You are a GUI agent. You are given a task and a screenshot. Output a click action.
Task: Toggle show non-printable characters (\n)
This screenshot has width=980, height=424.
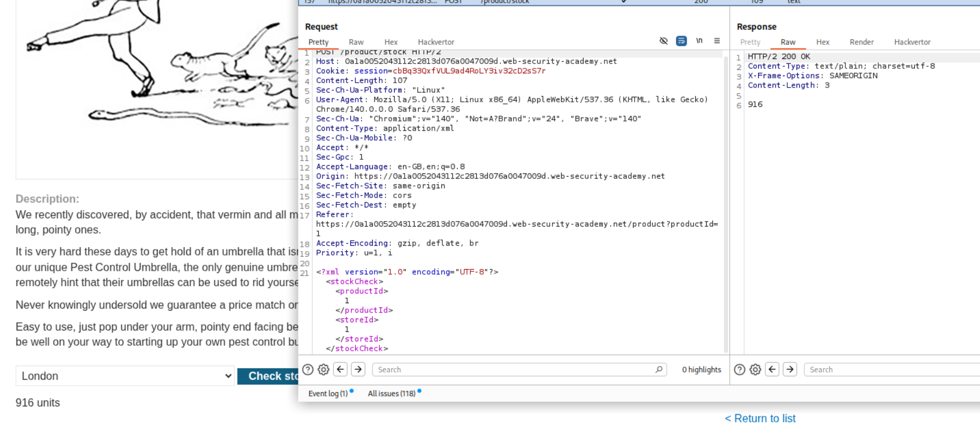(x=699, y=41)
